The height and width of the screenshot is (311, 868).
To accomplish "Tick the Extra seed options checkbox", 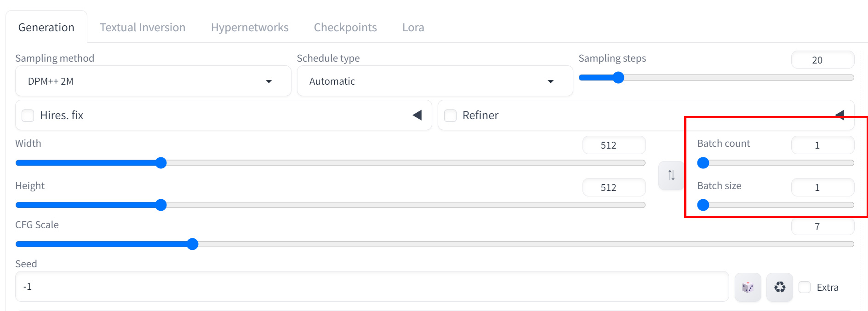I will [x=805, y=288].
